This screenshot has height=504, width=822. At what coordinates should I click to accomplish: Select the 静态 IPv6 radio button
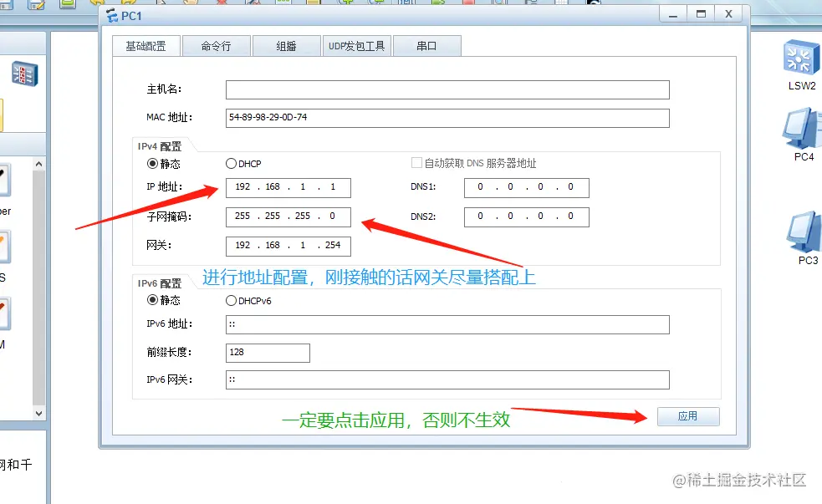[x=152, y=300]
